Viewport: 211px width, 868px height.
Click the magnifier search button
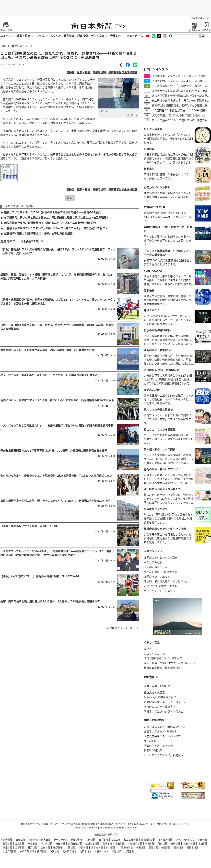(x=203, y=36)
